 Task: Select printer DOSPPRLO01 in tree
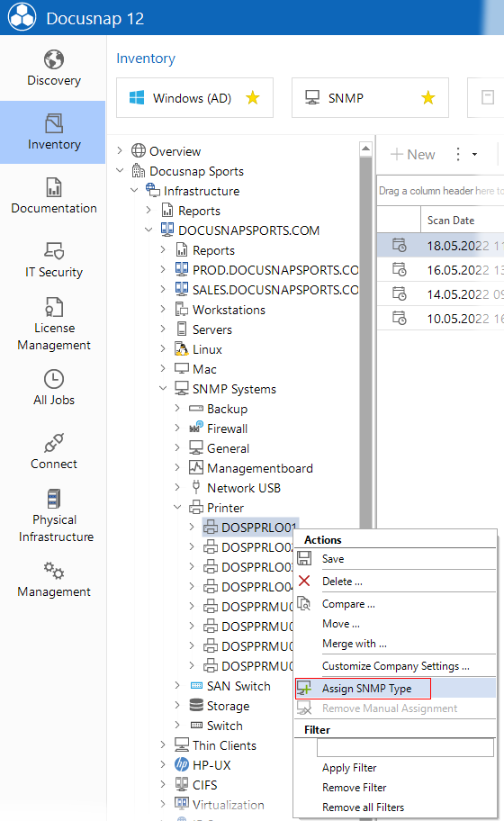tap(250, 528)
